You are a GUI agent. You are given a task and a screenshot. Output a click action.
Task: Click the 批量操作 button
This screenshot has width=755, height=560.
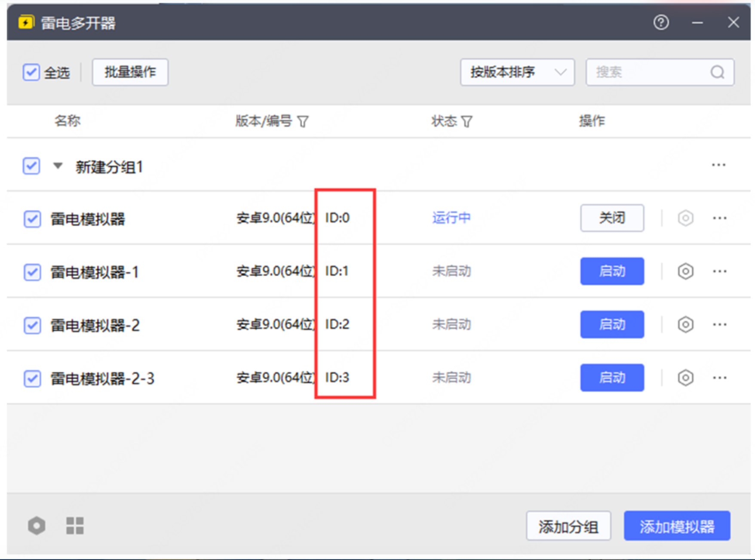[x=130, y=72]
